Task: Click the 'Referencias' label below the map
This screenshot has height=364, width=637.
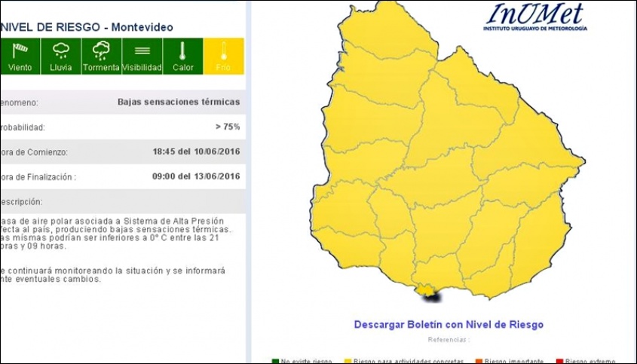Action: 448,340
